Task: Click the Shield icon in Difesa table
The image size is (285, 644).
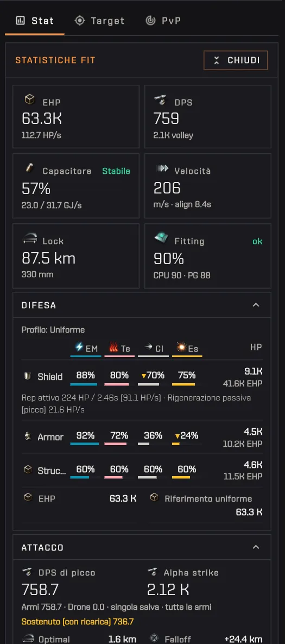Action: tap(28, 376)
